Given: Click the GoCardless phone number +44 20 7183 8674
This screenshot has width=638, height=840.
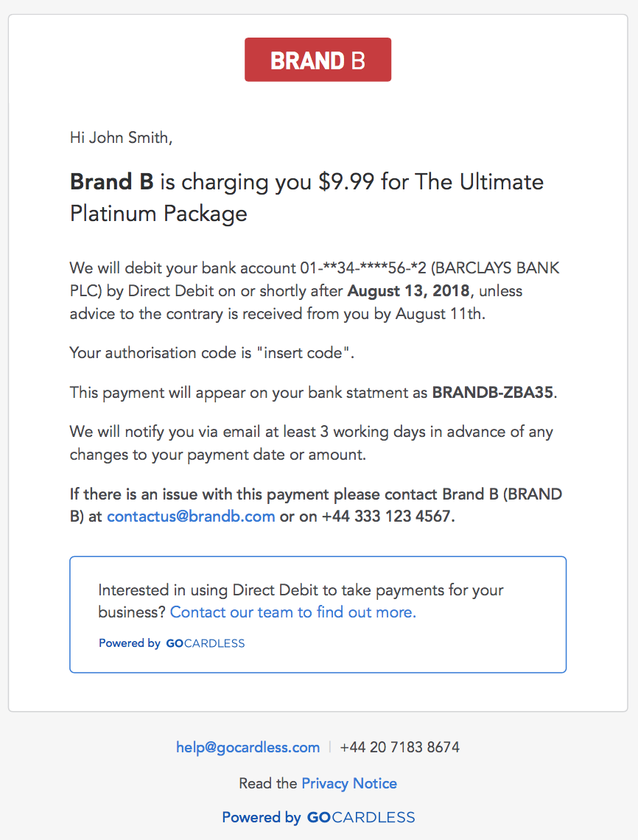Looking at the screenshot, I should [399, 747].
